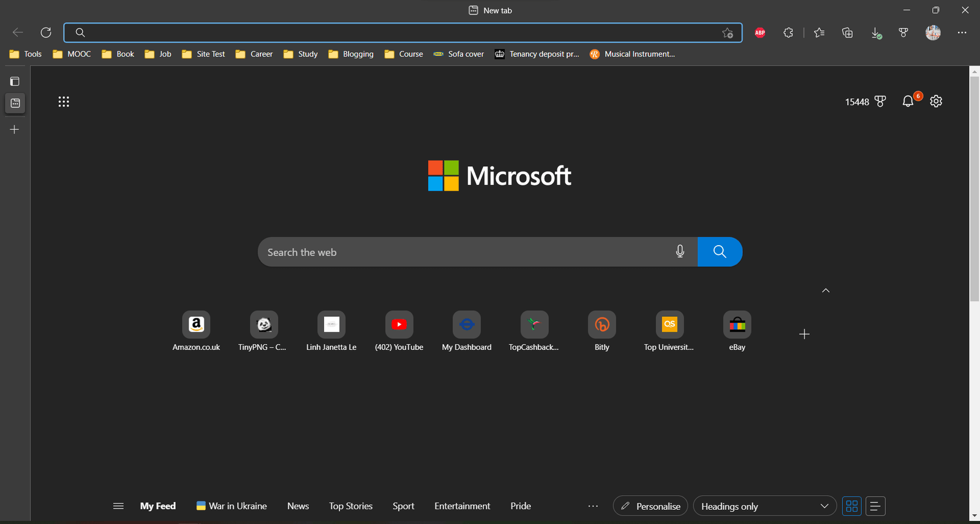Open the TopCashback quick link
Screen dimensions: 980x524
(x=534, y=332)
